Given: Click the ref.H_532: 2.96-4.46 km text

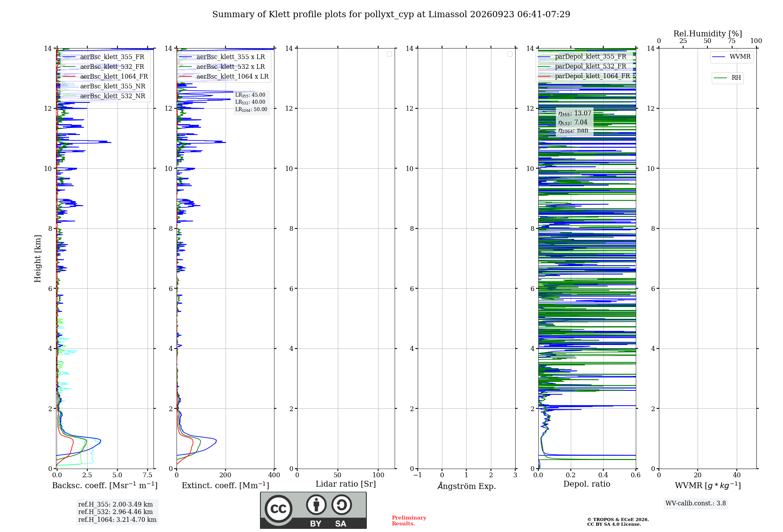Looking at the screenshot, I should 115,512.
